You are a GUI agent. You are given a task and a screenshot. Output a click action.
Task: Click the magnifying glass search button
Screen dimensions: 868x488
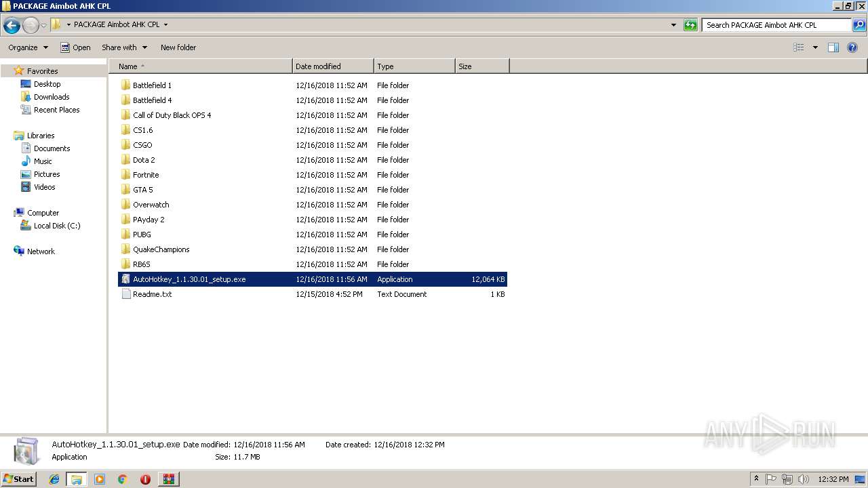[x=859, y=25]
